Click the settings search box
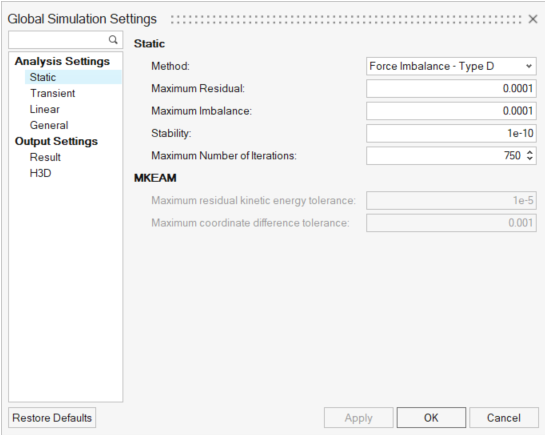This screenshot has width=545, height=435. [65, 40]
